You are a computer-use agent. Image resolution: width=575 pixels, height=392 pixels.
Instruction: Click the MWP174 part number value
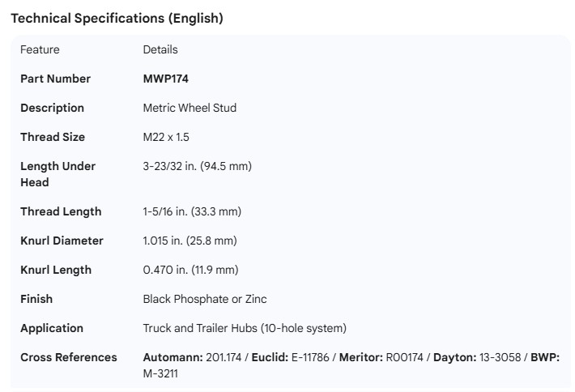[x=166, y=79]
